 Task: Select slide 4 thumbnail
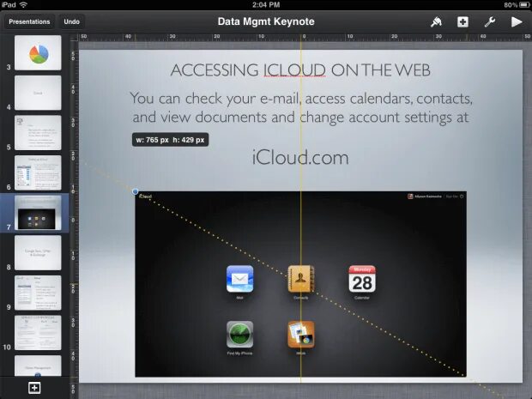[x=38, y=93]
